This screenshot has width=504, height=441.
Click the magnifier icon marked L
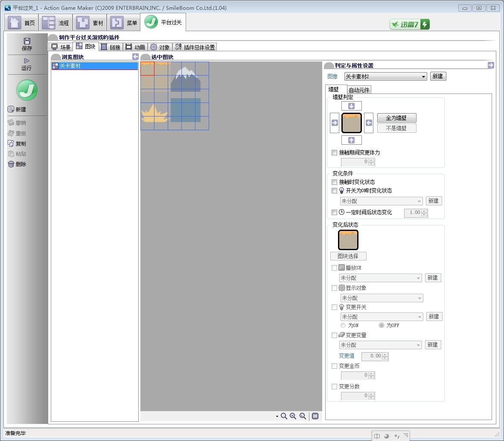coord(303,416)
